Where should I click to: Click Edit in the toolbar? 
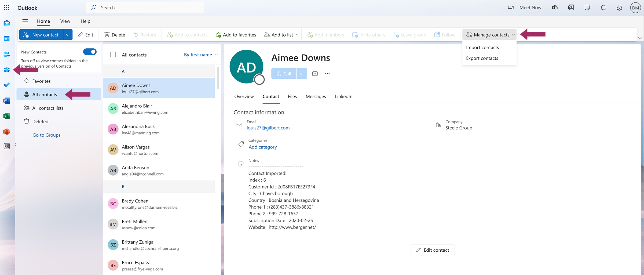(86, 35)
